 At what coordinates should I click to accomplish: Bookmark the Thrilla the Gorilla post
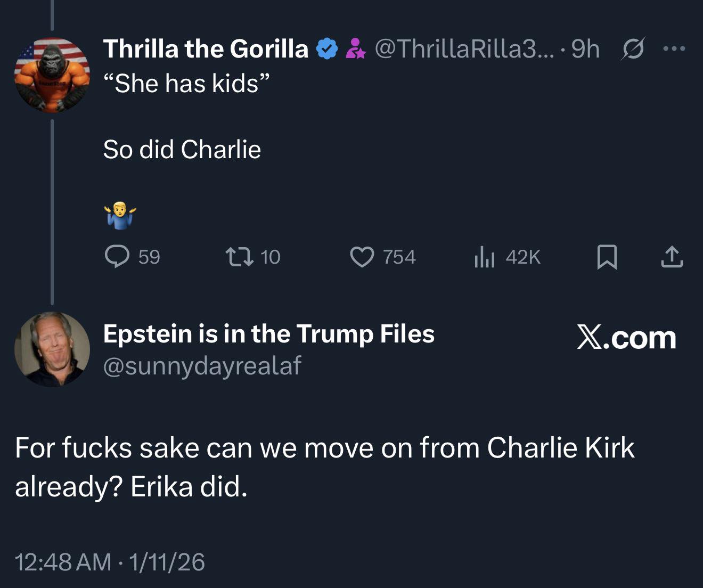607,257
